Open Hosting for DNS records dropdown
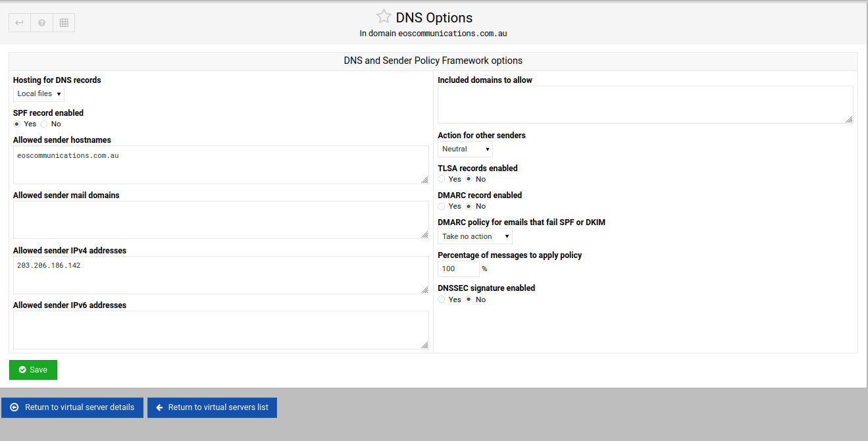The height and width of the screenshot is (441, 868). [39, 93]
